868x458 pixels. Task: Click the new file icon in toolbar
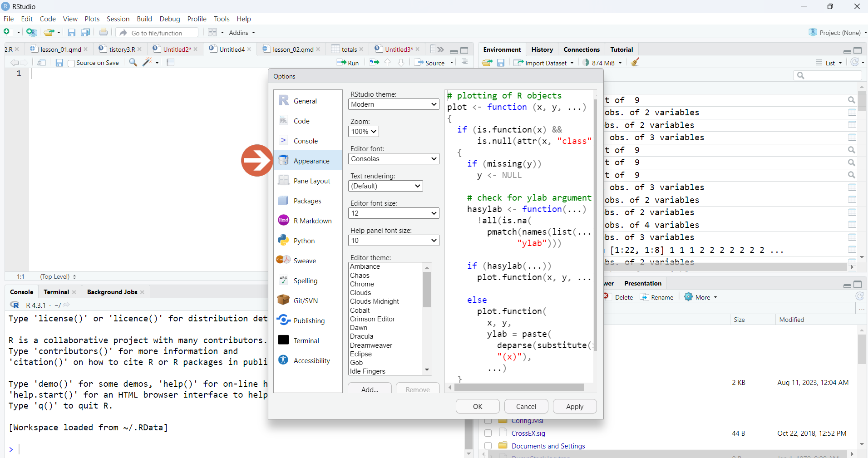click(7, 32)
